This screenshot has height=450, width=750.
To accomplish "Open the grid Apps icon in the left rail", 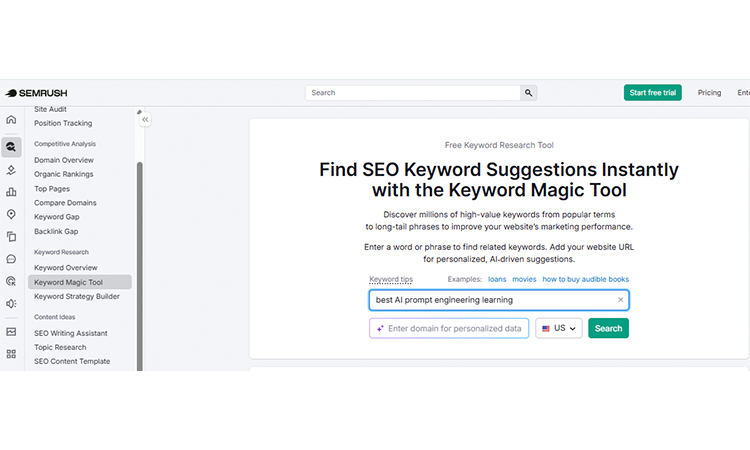I will click(11, 354).
